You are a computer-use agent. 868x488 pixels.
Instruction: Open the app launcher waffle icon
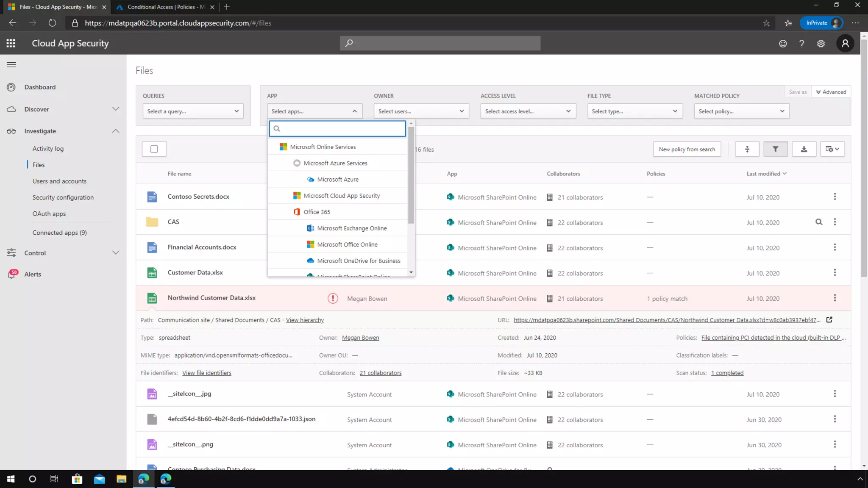[11, 43]
